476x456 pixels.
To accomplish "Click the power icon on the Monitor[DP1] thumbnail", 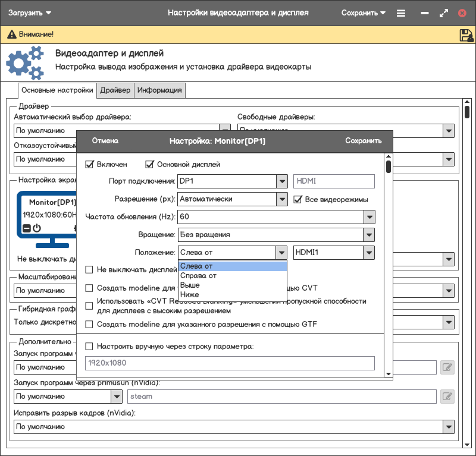I will click(37, 228).
